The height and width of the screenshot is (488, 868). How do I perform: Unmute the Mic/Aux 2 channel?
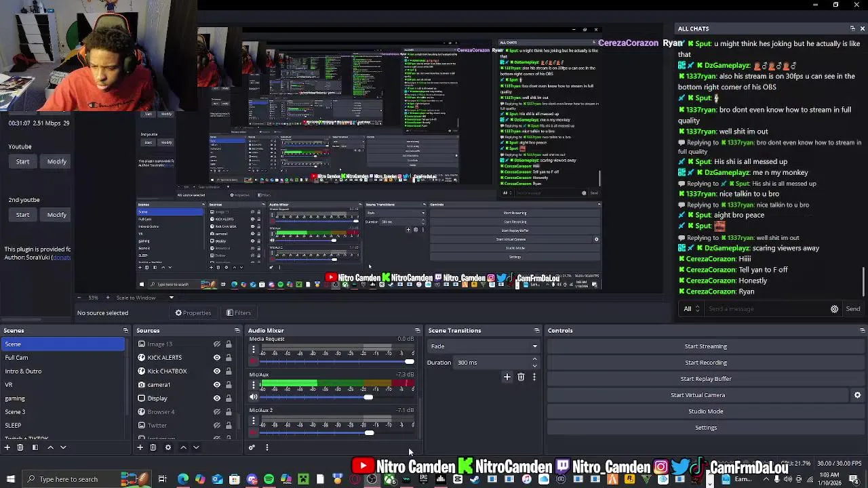click(x=254, y=433)
